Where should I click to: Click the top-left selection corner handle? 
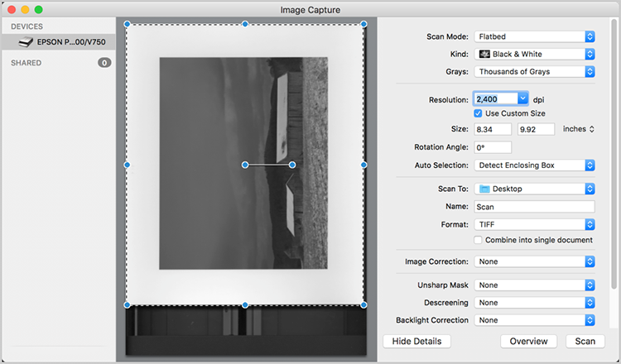[127, 24]
